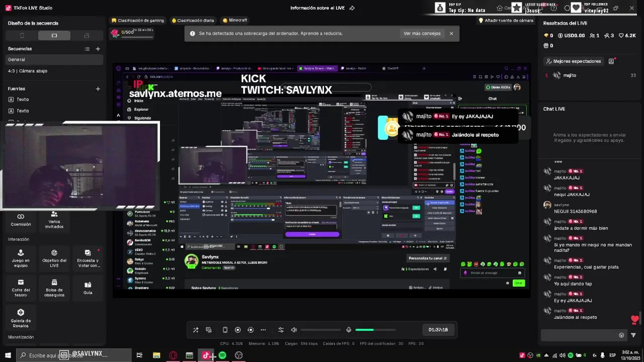Click the record button in toolbar
Screen dimensions: 644x362
point(238,330)
